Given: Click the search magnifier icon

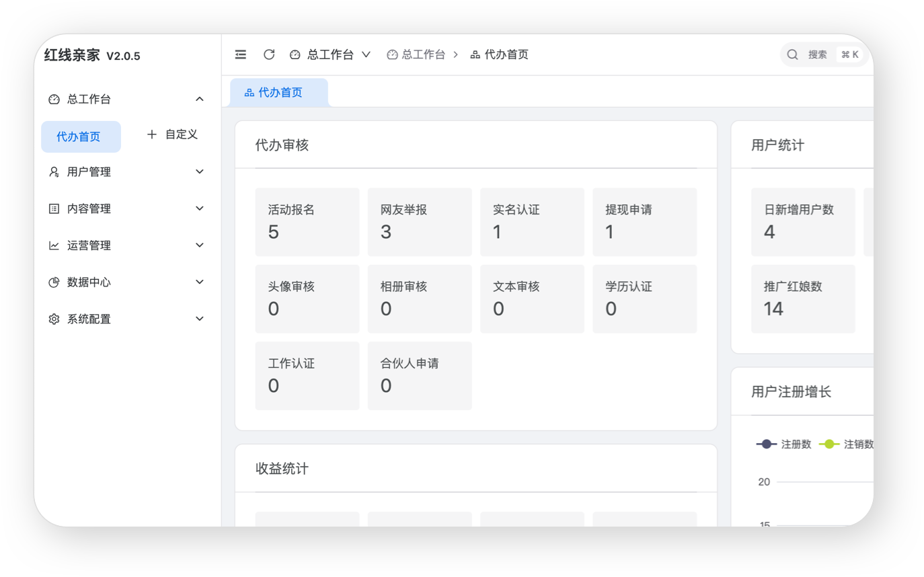Looking at the screenshot, I should [x=793, y=54].
